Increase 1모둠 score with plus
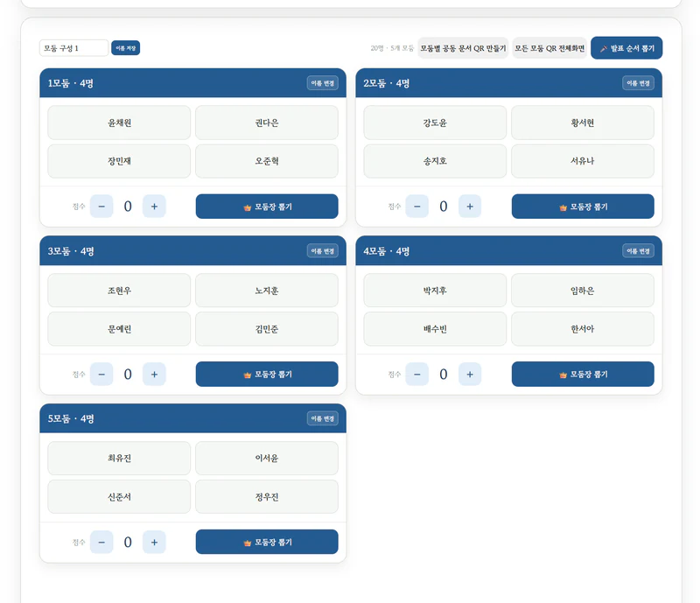The width and height of the screenshot is (700, 603). pos(154,207)
